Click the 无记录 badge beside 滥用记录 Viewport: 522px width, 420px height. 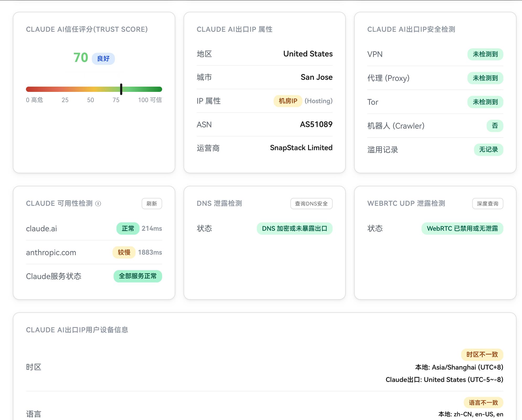pos(489,150)
